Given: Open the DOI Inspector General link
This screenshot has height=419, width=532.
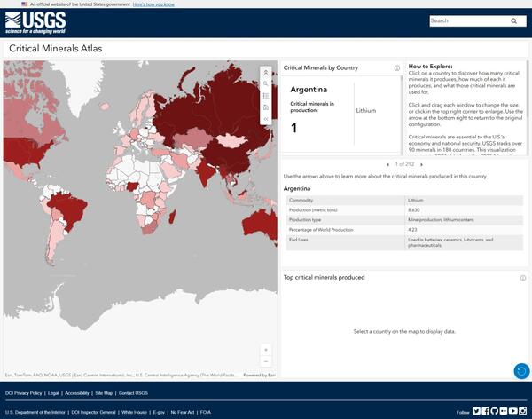Looking at the screenshot, I should pos(93,412).
